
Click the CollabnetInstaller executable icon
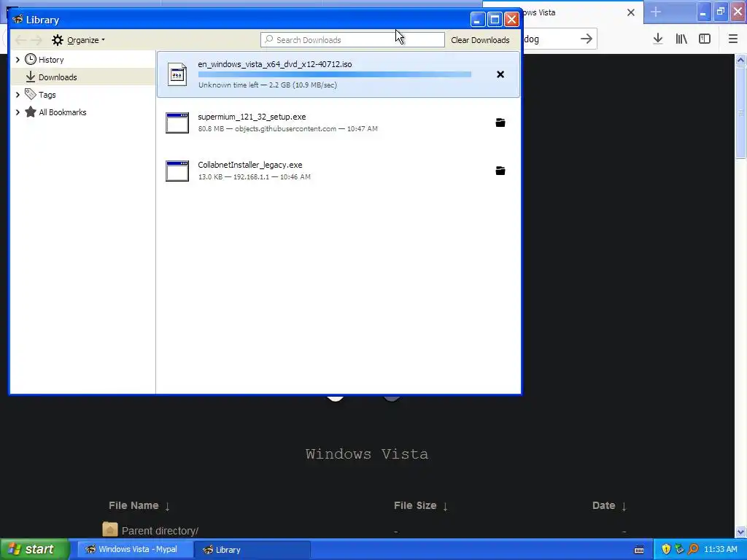pyautogui.click(x=177, y=171)
